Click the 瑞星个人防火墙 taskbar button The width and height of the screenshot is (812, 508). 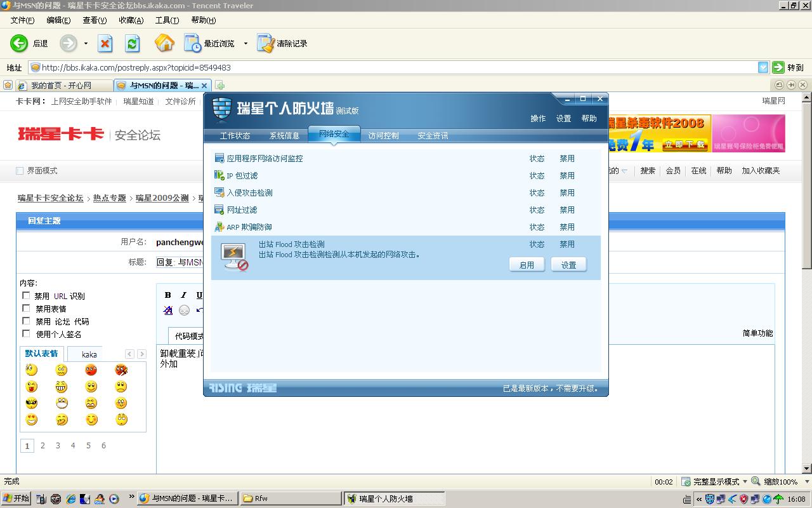click(394, 498)
